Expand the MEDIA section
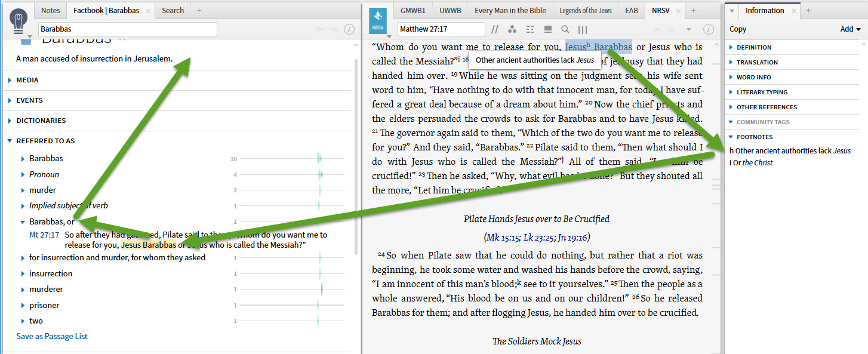The image size is (868, 354). click(x=10, y=80)
